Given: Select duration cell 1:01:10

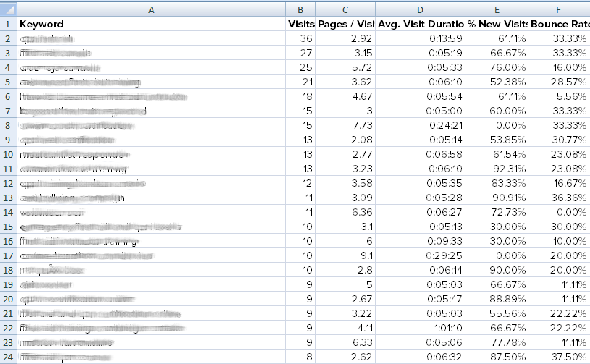Looking at the screenshot, I should [x=420, y=328].
